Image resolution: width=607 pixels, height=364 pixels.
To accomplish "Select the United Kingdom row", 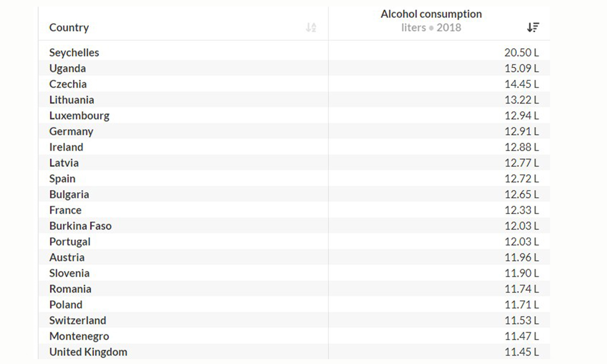I will 88,351.
